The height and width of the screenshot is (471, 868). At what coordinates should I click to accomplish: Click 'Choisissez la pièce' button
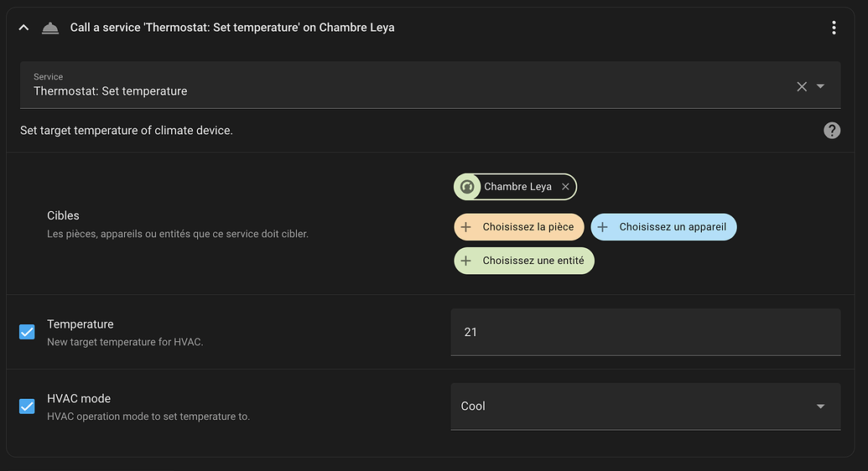[518, 227]
